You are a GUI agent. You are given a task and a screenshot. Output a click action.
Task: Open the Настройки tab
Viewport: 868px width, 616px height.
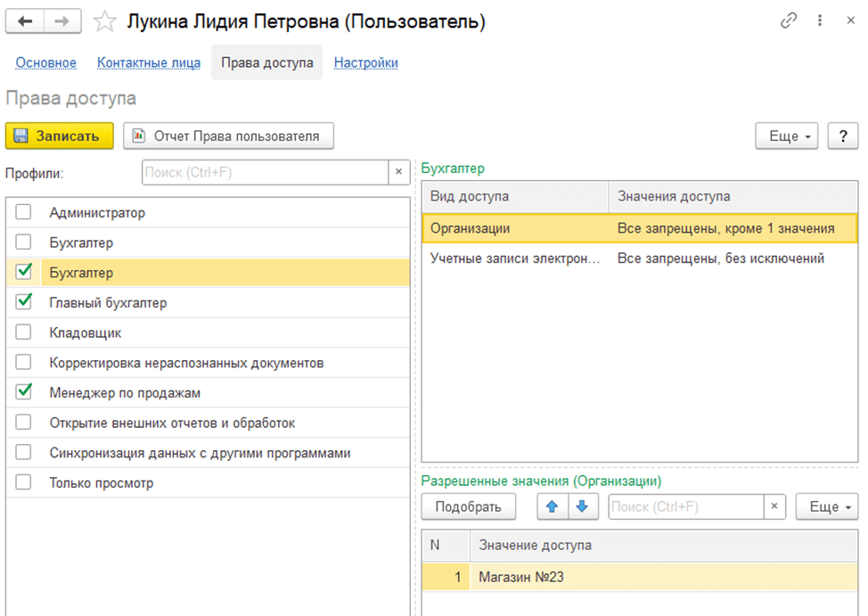click(365, 62)
